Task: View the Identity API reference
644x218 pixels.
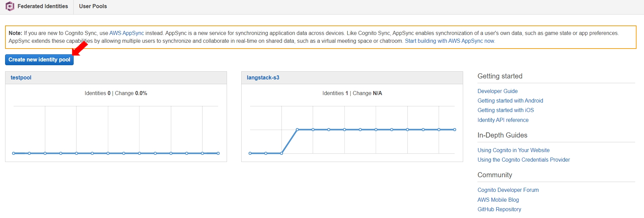Action: (x=503, y=120)
